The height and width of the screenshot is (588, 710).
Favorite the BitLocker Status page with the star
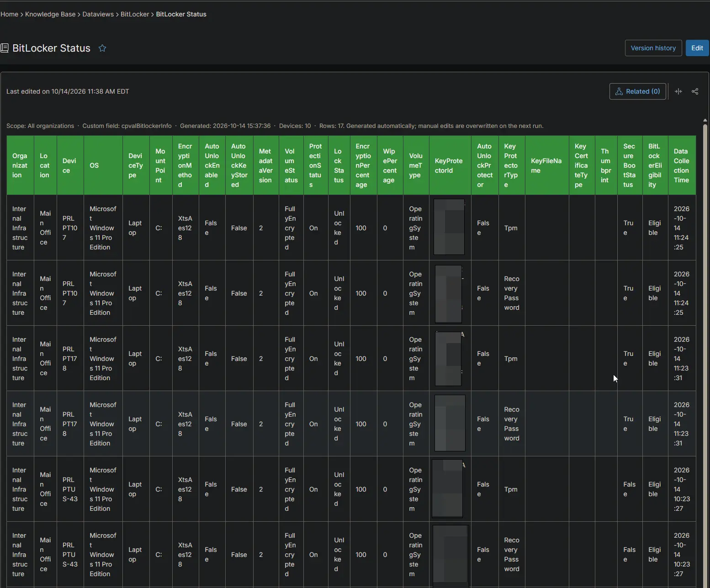click(x=102, y=48)
